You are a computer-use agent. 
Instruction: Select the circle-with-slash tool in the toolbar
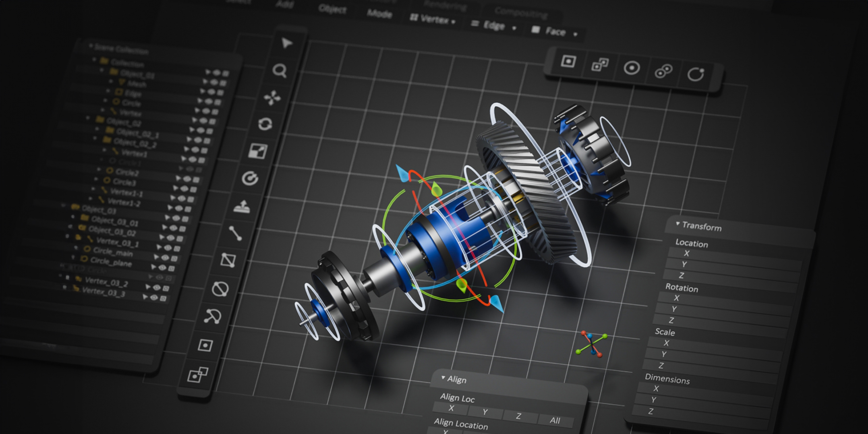[220, 289]
